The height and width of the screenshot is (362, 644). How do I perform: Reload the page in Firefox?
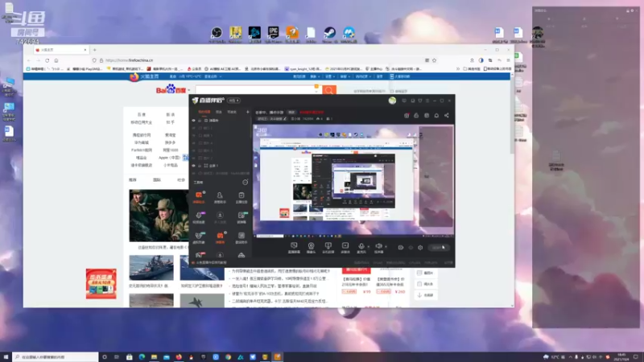[47, 60]
